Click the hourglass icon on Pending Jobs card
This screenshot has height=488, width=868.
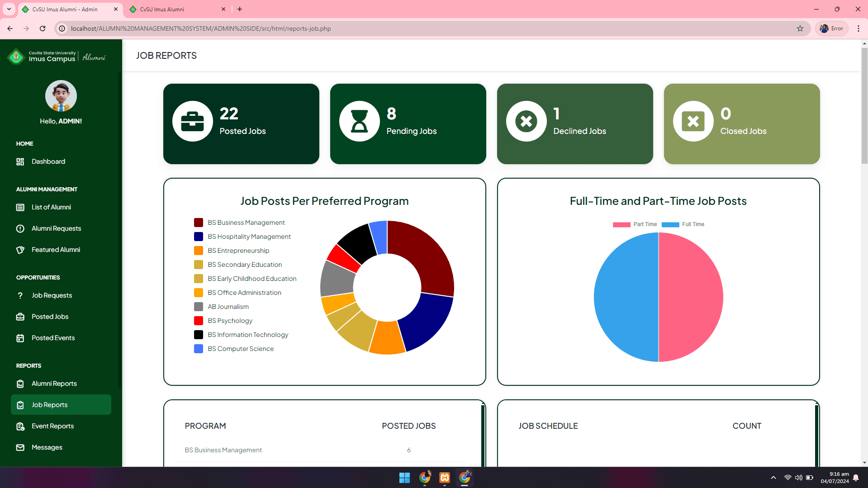[x=360, y=121]
